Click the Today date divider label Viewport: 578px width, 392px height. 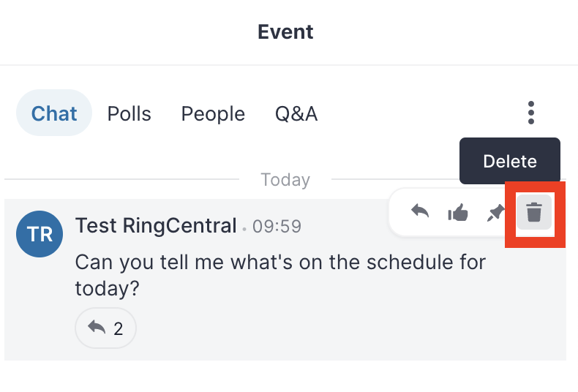[285, 180]
